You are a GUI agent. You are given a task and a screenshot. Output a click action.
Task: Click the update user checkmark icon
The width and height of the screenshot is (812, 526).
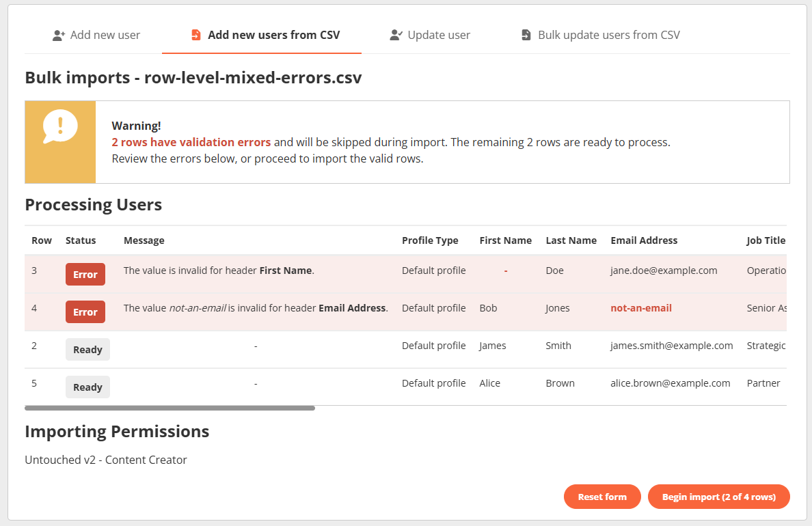(396, 36)
